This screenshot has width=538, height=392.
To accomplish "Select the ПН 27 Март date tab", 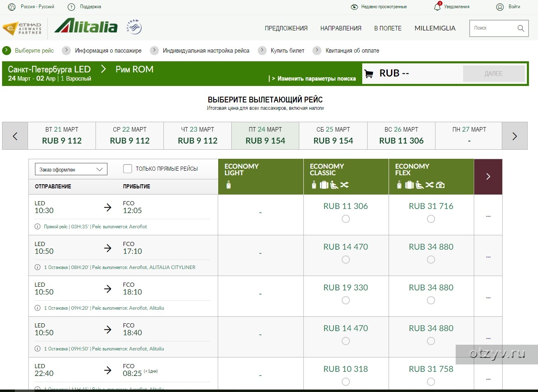I will pos(469,136).
